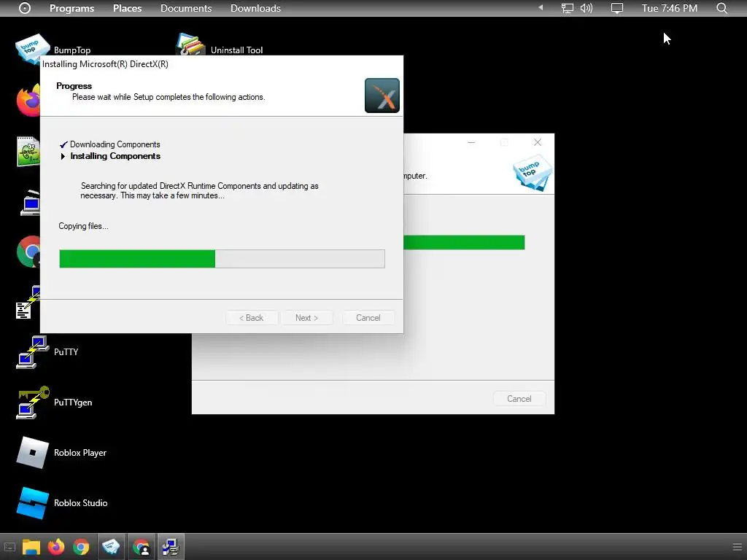Select the Uninstall Tool desktop icon
Image resolution: width=747 pixels, height=560 pixels.
tap(190, 45)
